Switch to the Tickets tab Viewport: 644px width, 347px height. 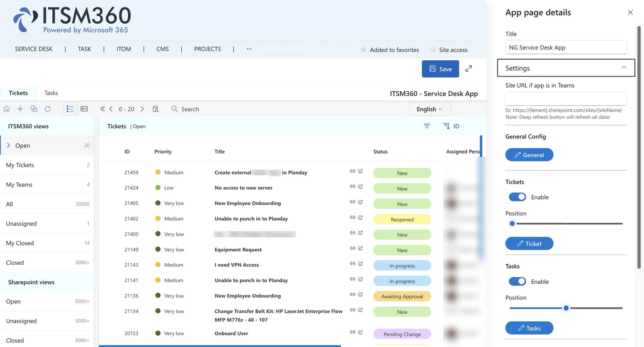click(19, 93)
